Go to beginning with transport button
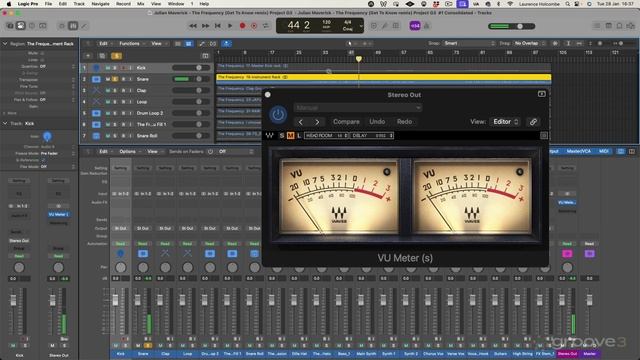Screen dimensions: 640x360 tap(218, 26)
